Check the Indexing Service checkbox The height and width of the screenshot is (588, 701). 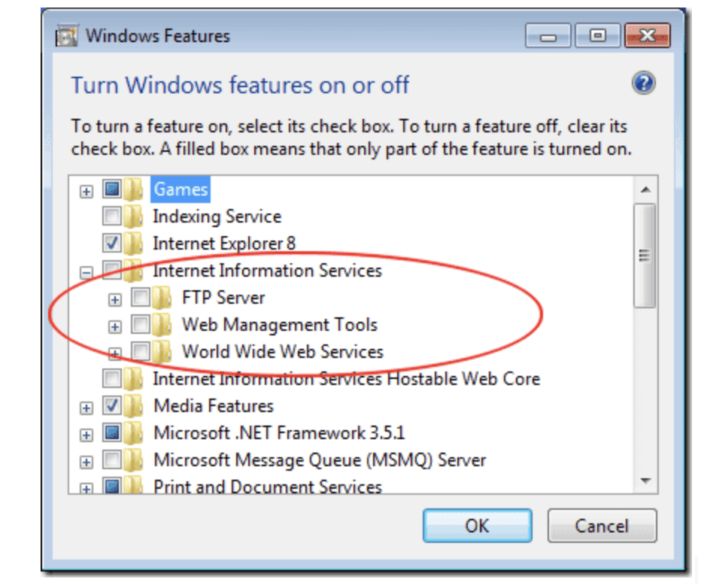click(x=112, y=217)
